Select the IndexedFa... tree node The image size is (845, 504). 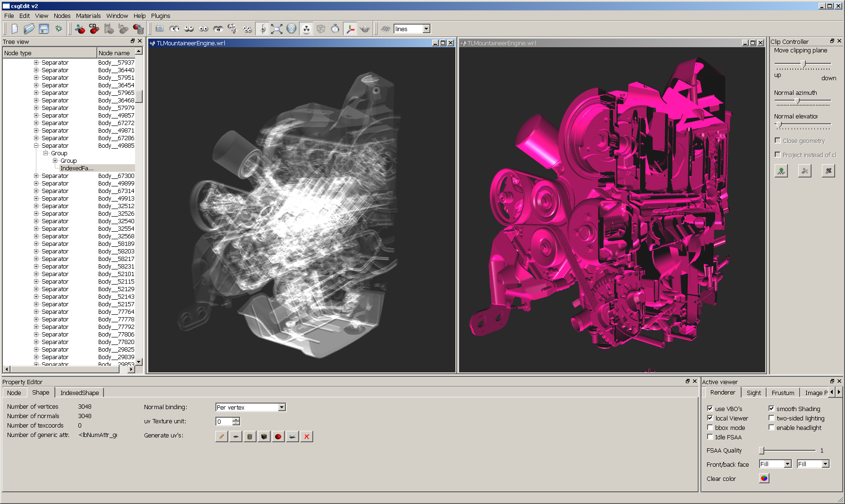pyautogui.click(x=77, y=168)
